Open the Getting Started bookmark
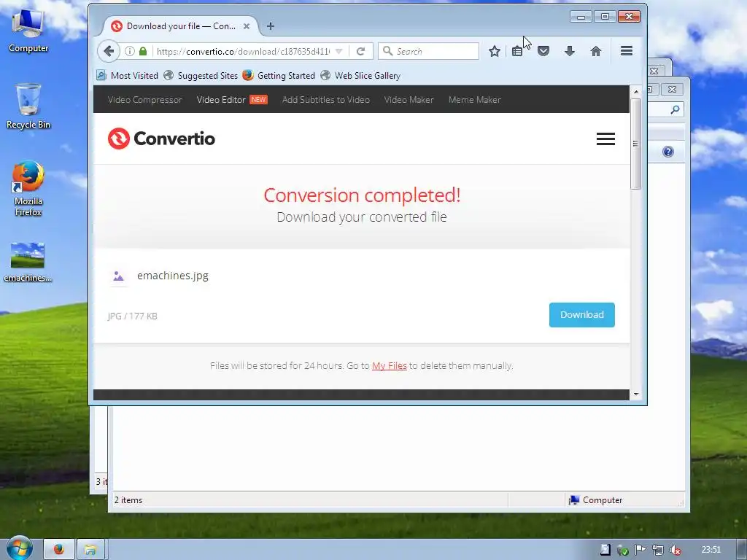The height and width of the screenshot is (560, 747). pyautogui.click(x=279, y=76)
